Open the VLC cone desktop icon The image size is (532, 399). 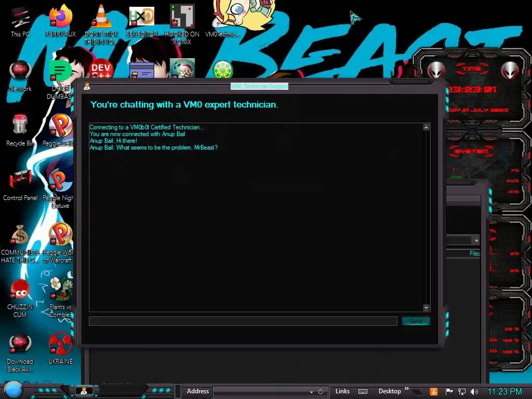pyautogui.click(x=101, y=24)
